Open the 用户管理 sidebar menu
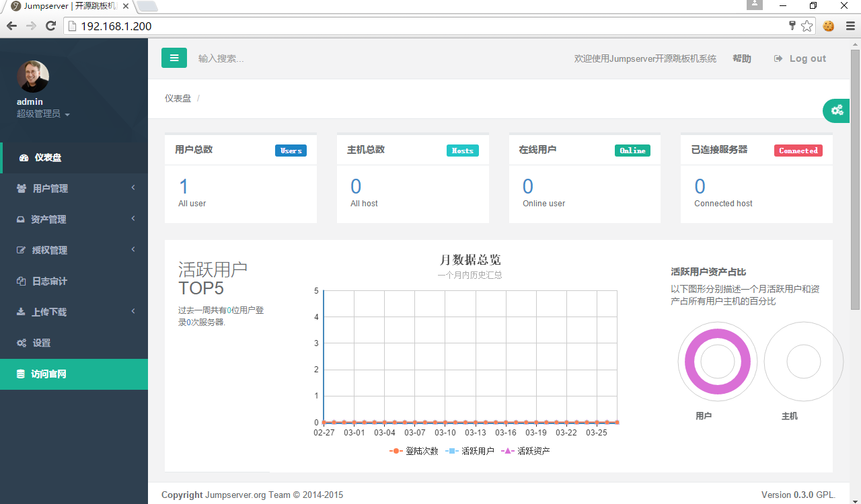This screenshot has width=861, height=504. (x=74, y=189)
